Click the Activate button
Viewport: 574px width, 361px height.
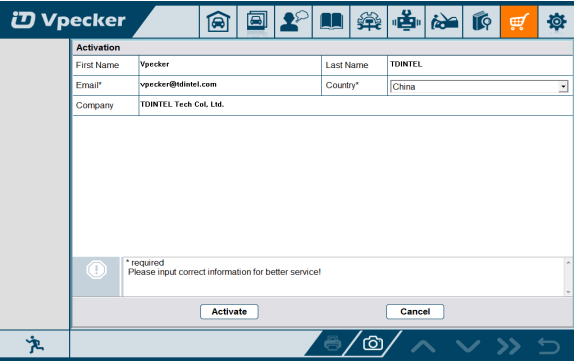[229, 312]
